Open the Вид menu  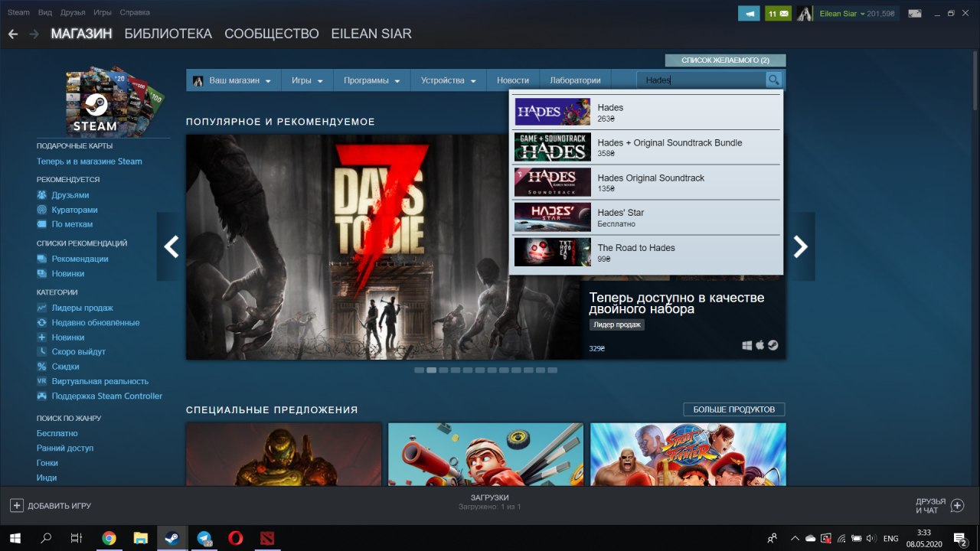[45, 13]
